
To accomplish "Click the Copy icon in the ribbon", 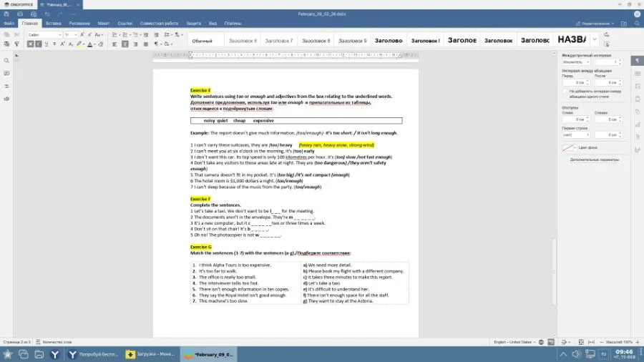I will 6,35.
